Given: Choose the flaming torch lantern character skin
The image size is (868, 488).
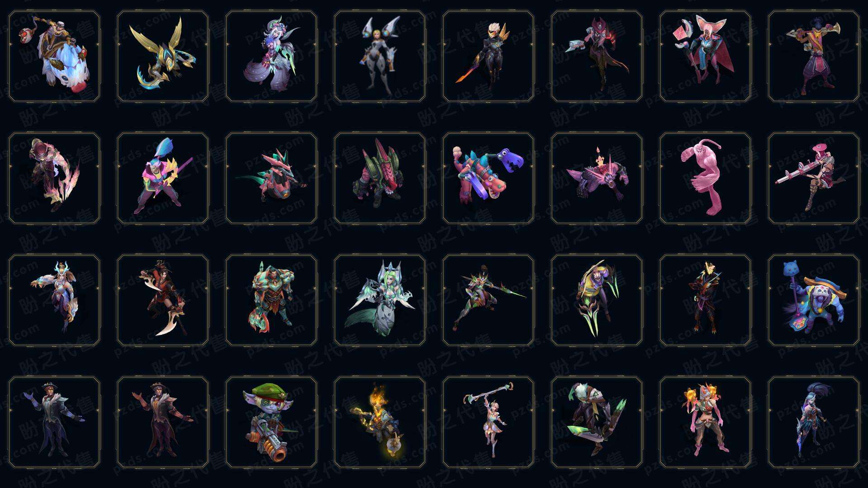Looking at the screenshot, I should click(380, 422).
